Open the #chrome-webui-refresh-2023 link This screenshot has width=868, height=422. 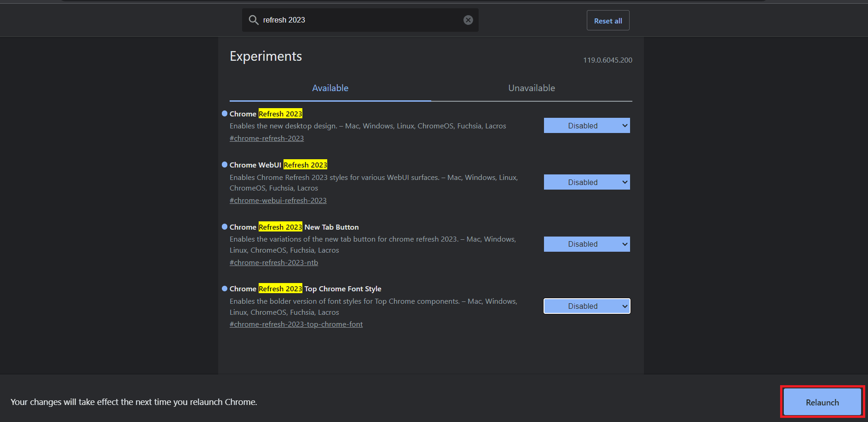[x=278, y=200]
